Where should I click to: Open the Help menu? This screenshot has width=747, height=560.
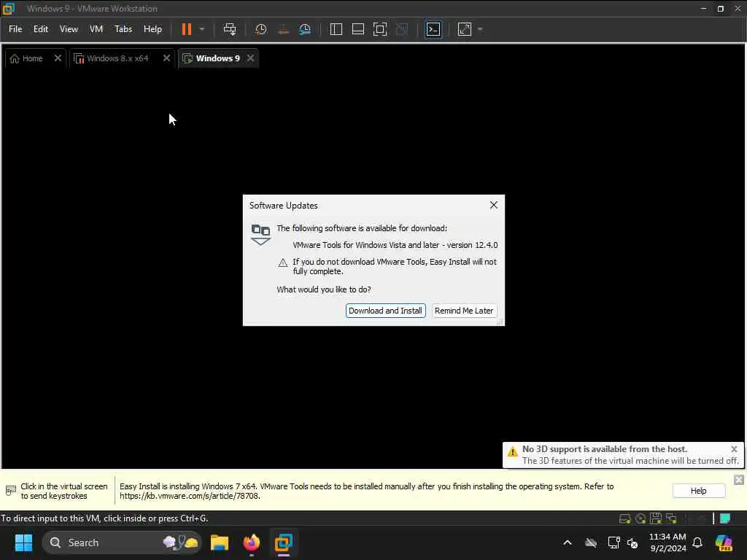(153, 29)
